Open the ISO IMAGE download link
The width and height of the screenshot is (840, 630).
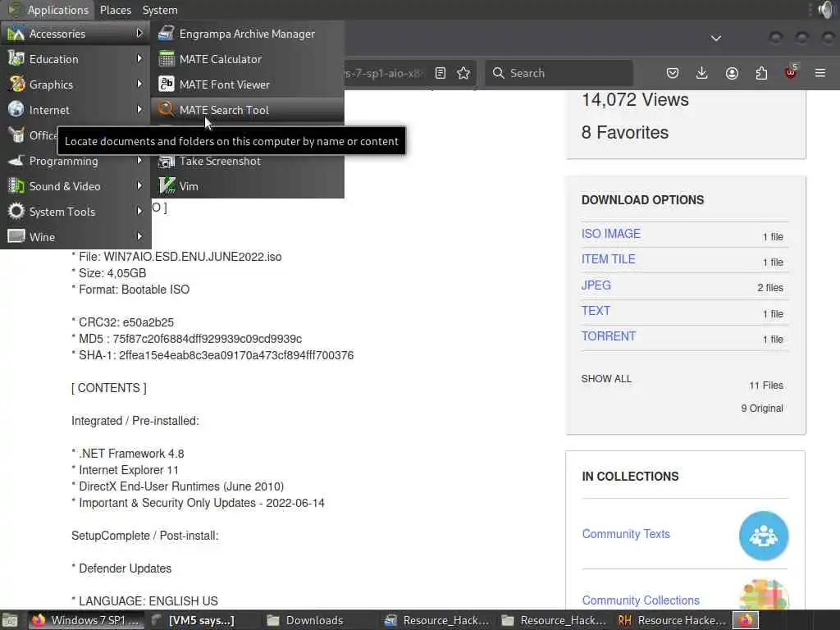[610, 234]
